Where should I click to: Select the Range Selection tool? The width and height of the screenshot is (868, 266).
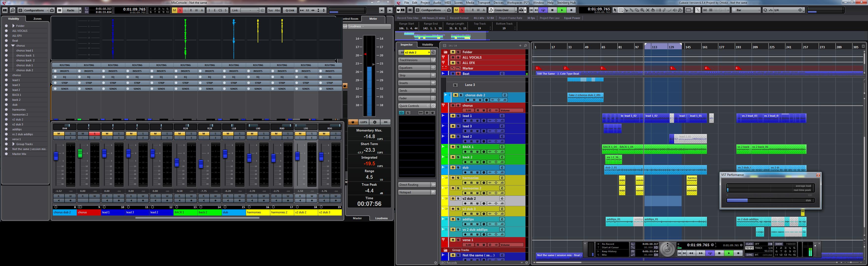pyautogui.click(x=621, y=10)
